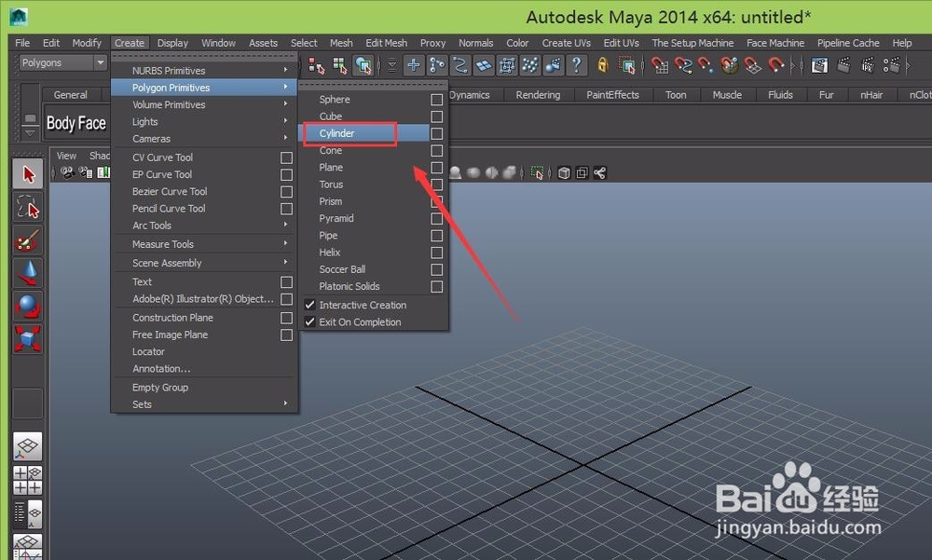
Task: Activate the Rotate tool sphere icon
Action: click(28, 307)
